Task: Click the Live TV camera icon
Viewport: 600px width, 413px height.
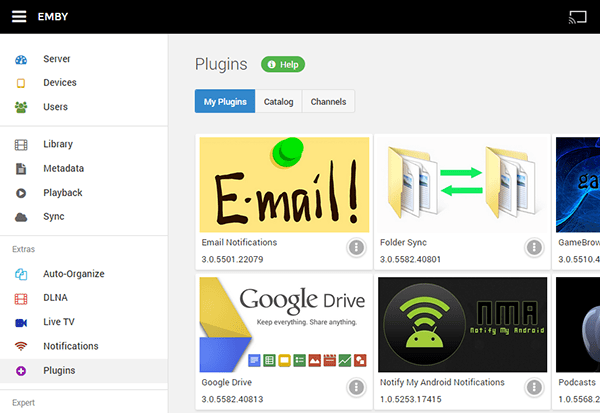Action: coord(21,323)
